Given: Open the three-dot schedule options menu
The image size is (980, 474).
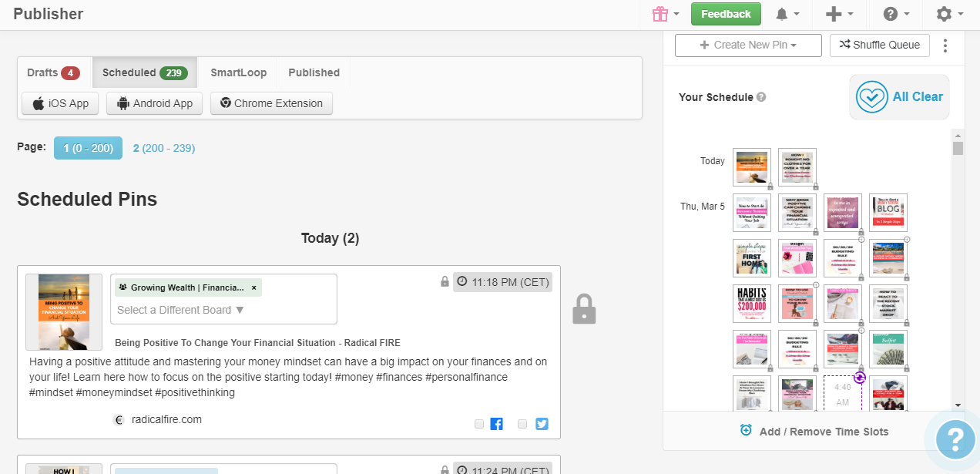Looking at the screenshot, I should tap(945, 45).
